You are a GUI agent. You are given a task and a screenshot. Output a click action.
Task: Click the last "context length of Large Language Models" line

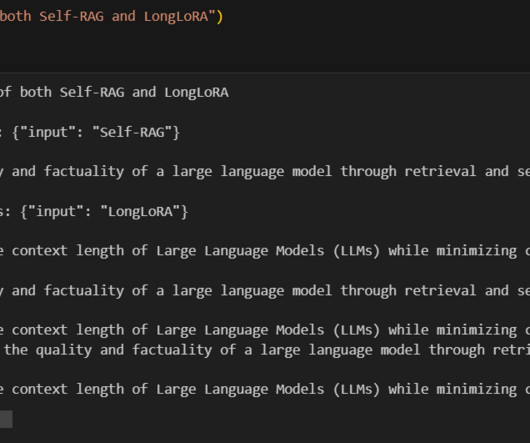pyautogui.click(x=265, y=390)
